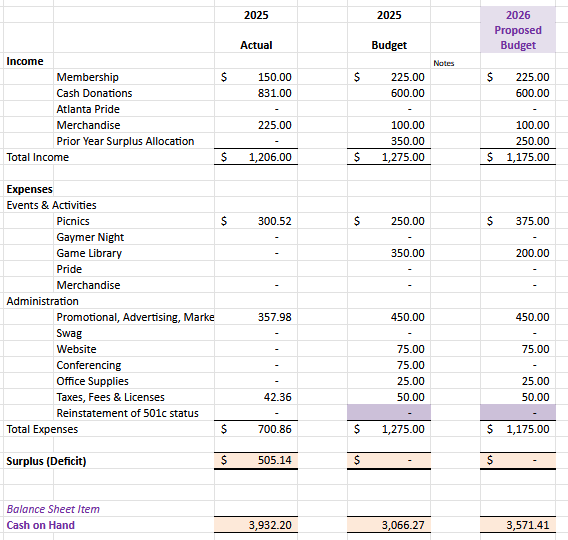The height and width of the screenshot is (540, 568).
Task: Select the Gaymer Night label
Action: pyautogui.click(x=90, y=237)
